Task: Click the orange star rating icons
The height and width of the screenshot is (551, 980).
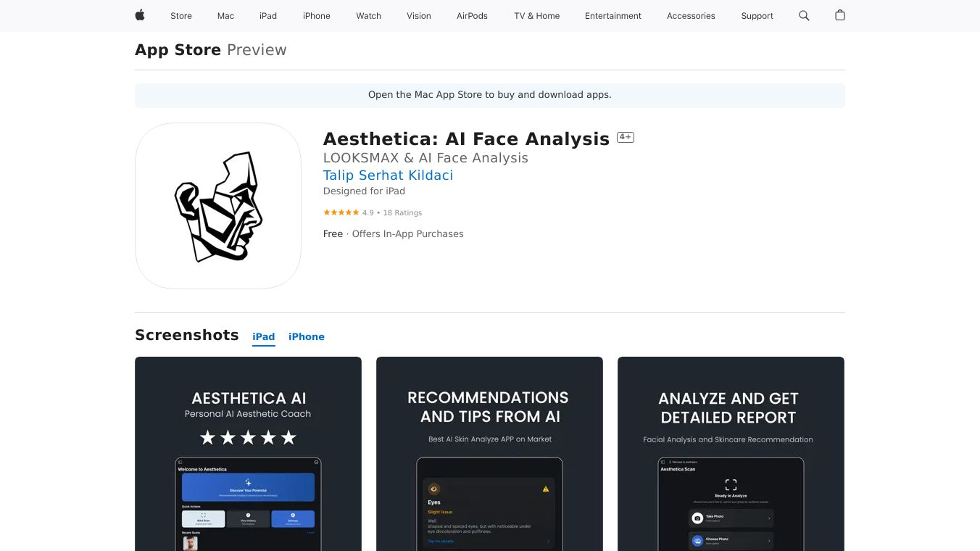Action: coord(341,212)
